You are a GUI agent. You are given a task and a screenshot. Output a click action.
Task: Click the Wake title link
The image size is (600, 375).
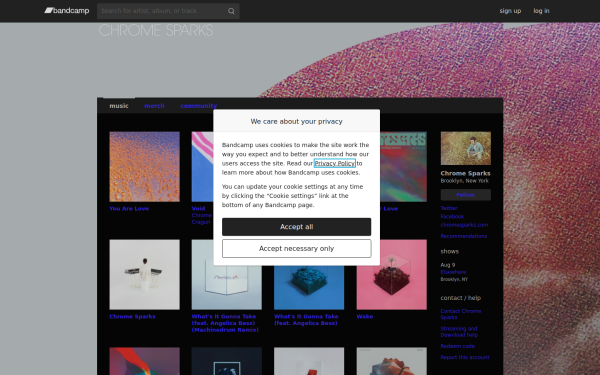[365, 316]
